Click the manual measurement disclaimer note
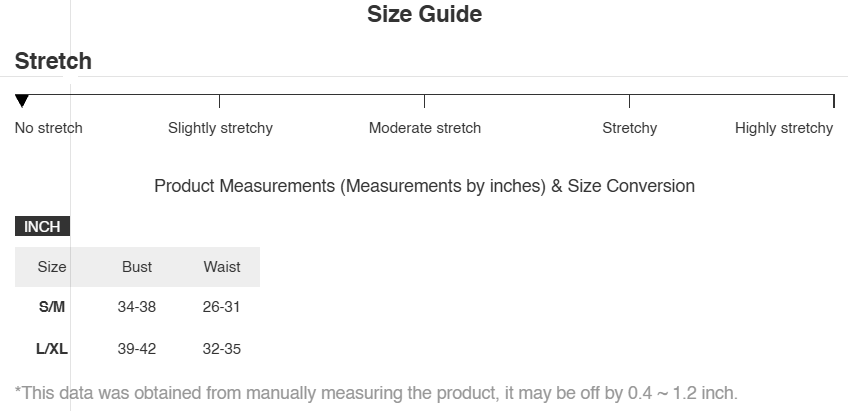848x411 pixels. [376, 393]
